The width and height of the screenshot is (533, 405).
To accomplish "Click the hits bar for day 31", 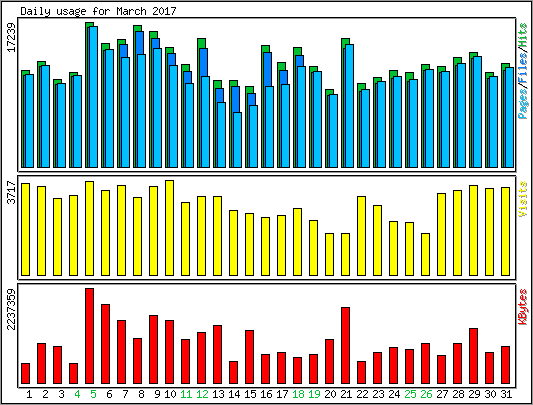I will coord(505,66).
